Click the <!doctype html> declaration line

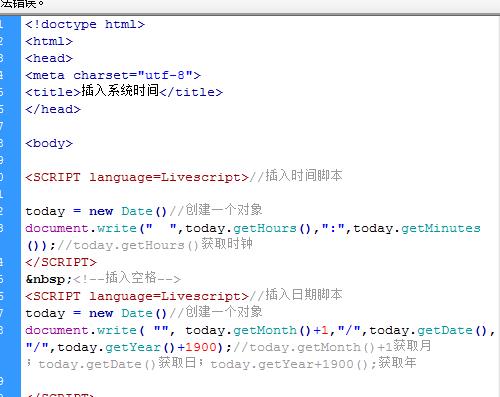(x=85, y=24)
